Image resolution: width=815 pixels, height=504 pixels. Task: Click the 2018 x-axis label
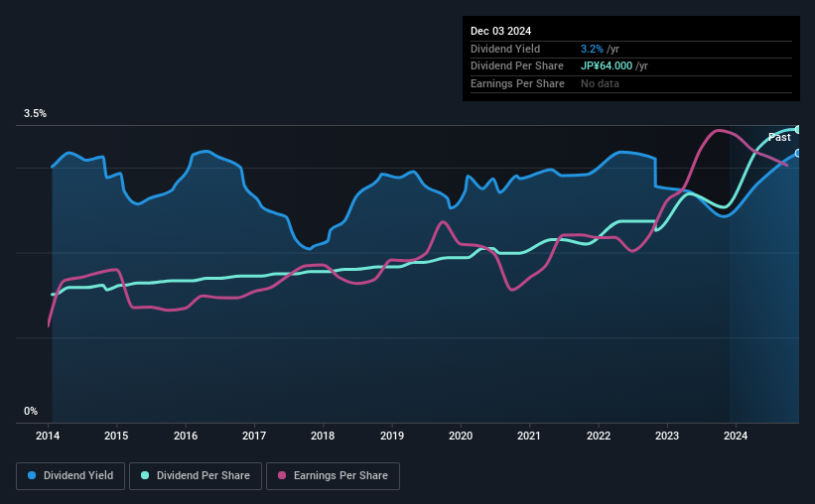(x=323, y=436)
